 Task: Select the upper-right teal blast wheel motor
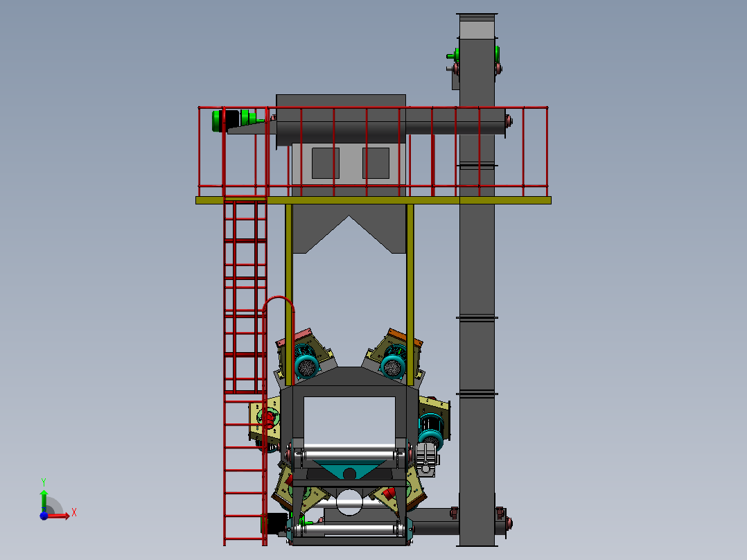(x=394, y=365)
